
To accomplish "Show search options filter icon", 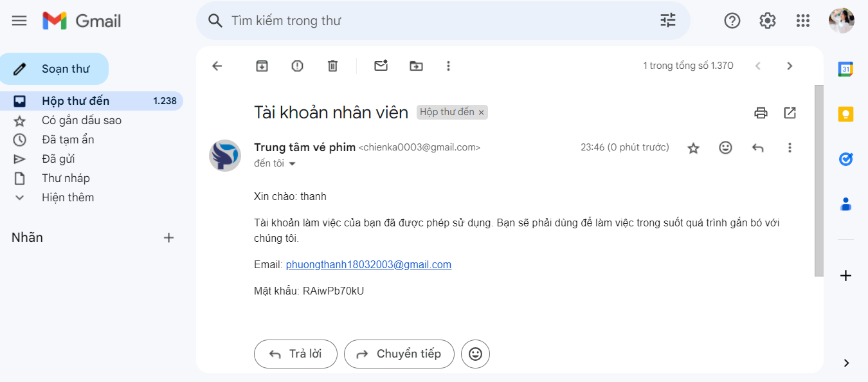I will [668, 21].
